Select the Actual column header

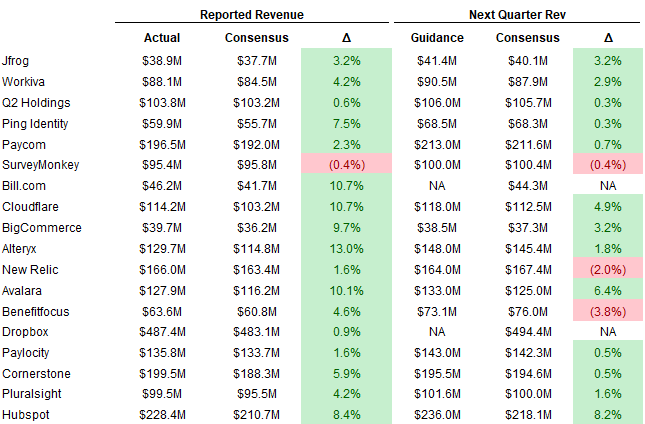[x=162, y=38]
